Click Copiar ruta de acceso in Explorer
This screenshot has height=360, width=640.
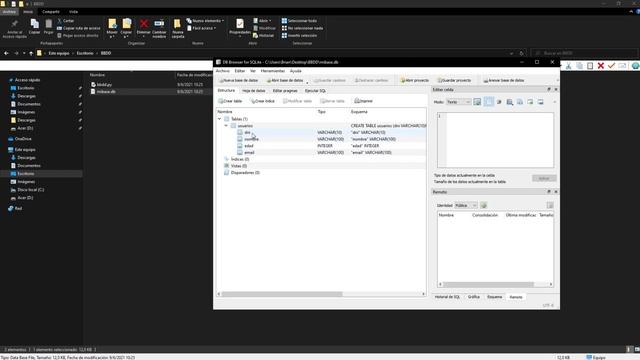pyautogui.click(x=79, y=28)
